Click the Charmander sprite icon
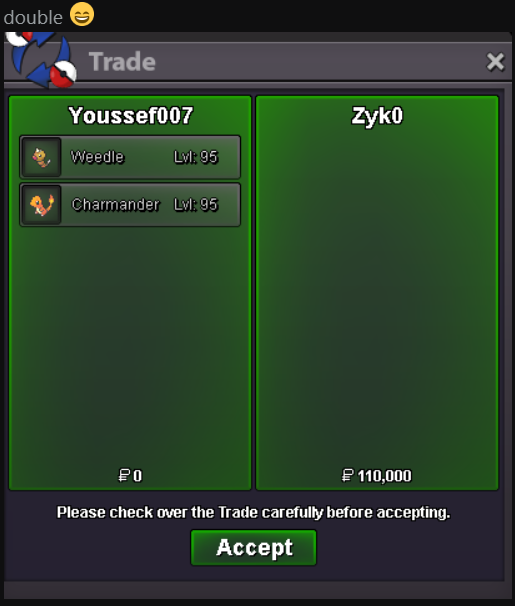The height and width of the screenshot is (606, 515). pyautogui.click(x=41, y=205)
